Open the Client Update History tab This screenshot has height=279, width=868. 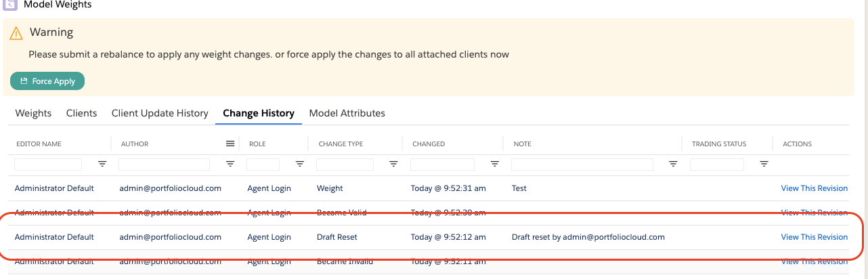pyautogui.click(x=160, y=113)
